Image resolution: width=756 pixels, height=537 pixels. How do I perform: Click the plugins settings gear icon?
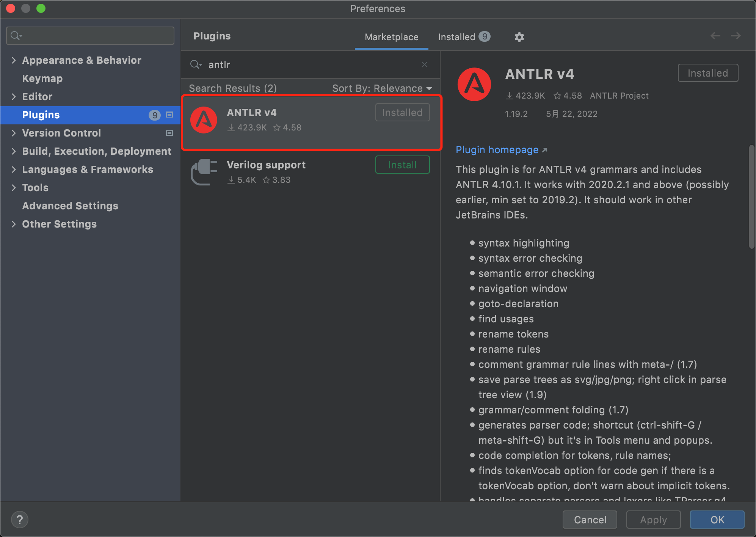pos(519,37)
